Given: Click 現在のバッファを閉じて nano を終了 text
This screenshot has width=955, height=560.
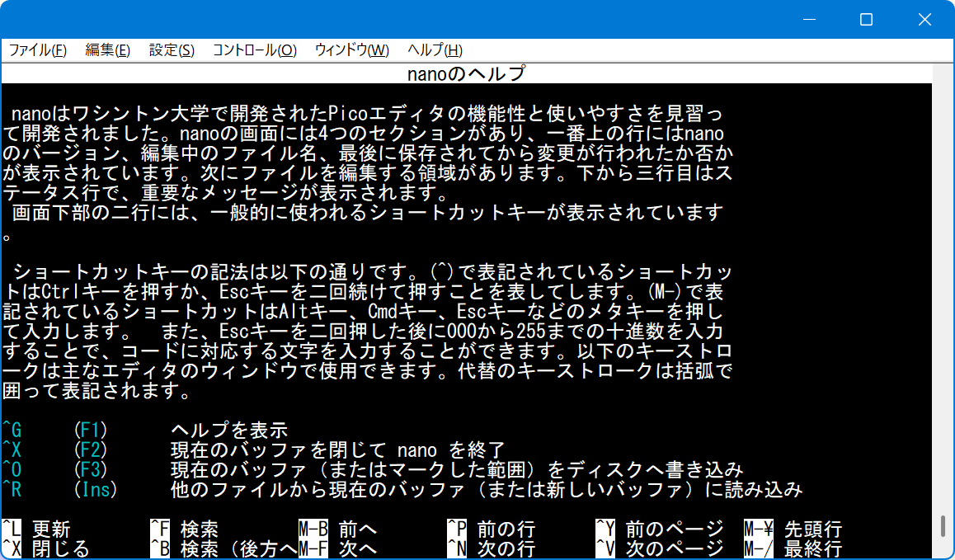Looking at the screenshot, I should pos(338,450).
